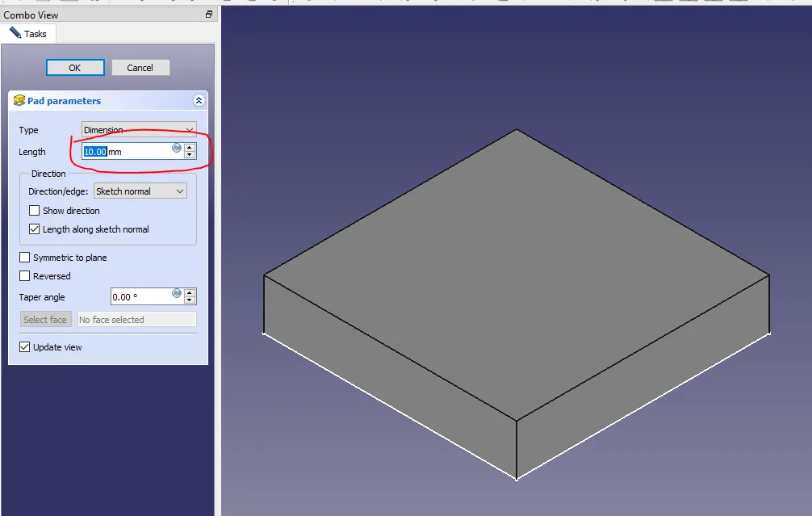Screen dimensions: 812x516
Task: Open the Direction/edge dropdown showing Sketch normal
Action: [x=140, y=191]
